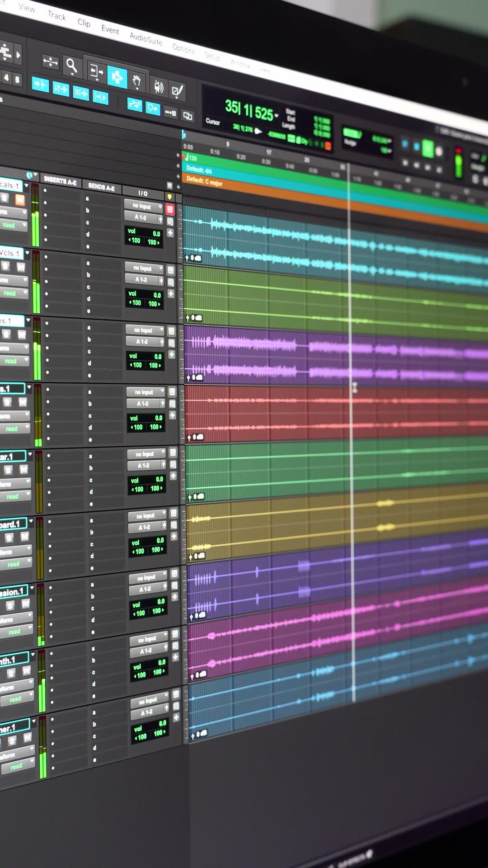488x868 pixels.
Task: Open the View menu
Action: tap(27, 7)
